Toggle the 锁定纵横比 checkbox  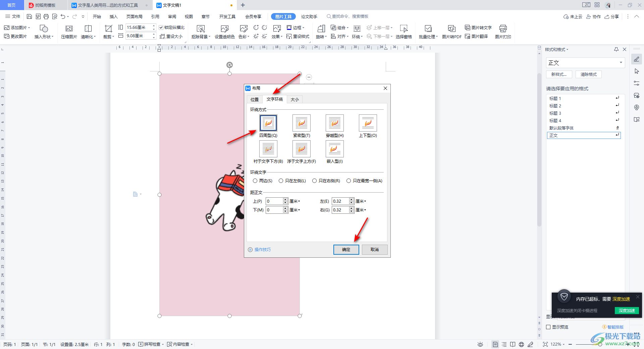pyautogui.click(x=161, y=28)
